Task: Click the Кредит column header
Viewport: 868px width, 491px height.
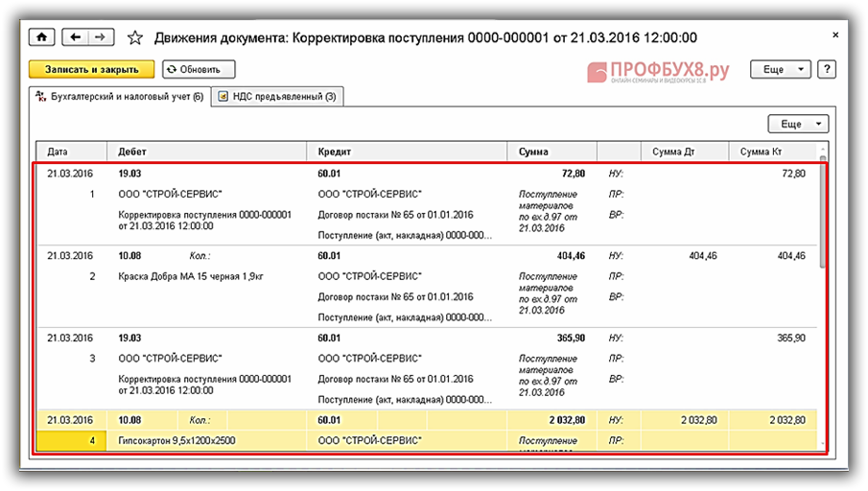Action: (x=407, y=152)
